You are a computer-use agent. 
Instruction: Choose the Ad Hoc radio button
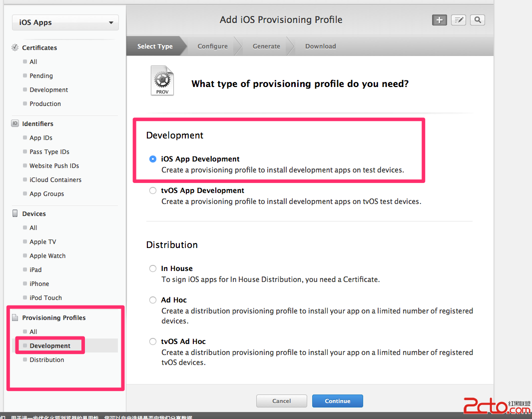click(153, 300)
